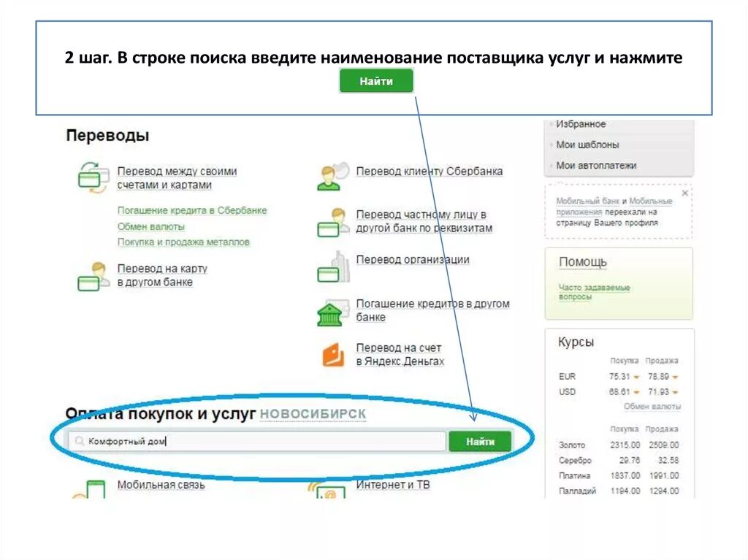Click the magnifier icon in search field
Image resolution: width=748 pixels, height=560 pixels.
[79, 441]
